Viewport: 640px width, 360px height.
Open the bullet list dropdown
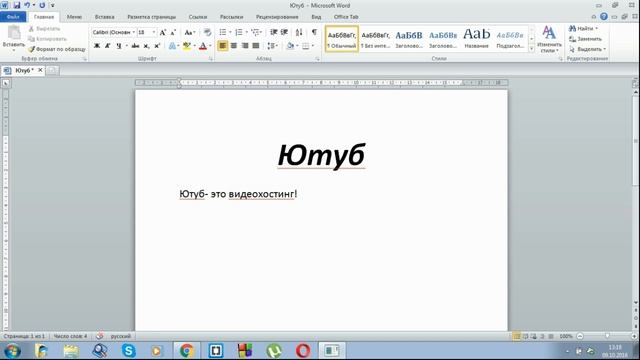[230, 32]
